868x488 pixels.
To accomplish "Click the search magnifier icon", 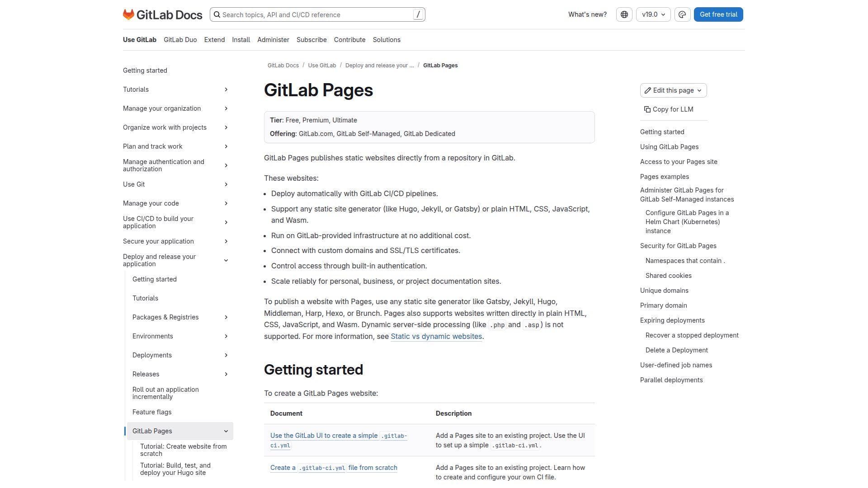I will pos(217,14).
